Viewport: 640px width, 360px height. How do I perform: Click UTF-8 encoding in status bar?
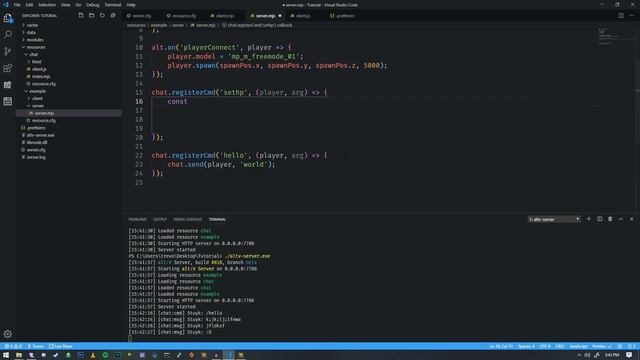tap(545, 346)
